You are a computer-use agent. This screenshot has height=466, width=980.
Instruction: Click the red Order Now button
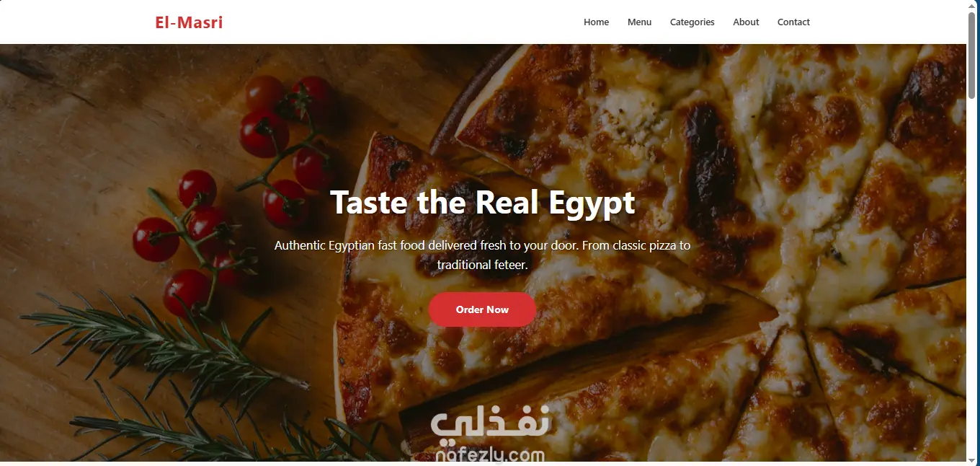point(482,309)
